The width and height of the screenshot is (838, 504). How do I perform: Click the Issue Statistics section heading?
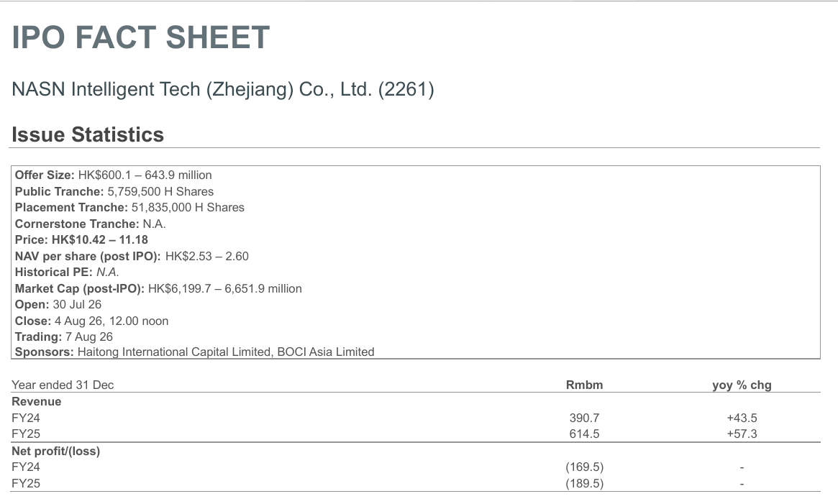(88, 134)
